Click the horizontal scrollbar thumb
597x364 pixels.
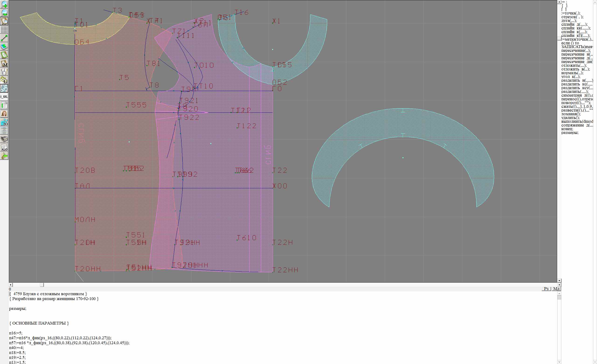(42, 285)
